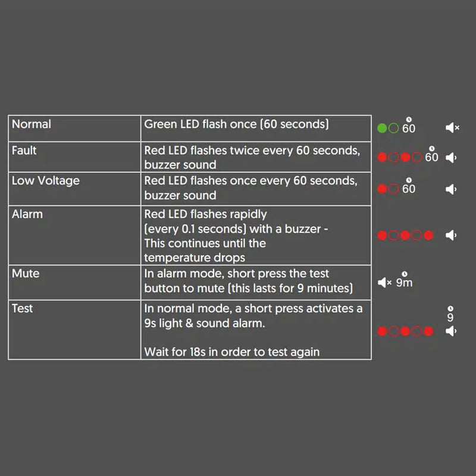Screen dimensions: 476x476
Task: Click the speaker icon in the Test row
Action: [x=450, y=331]
